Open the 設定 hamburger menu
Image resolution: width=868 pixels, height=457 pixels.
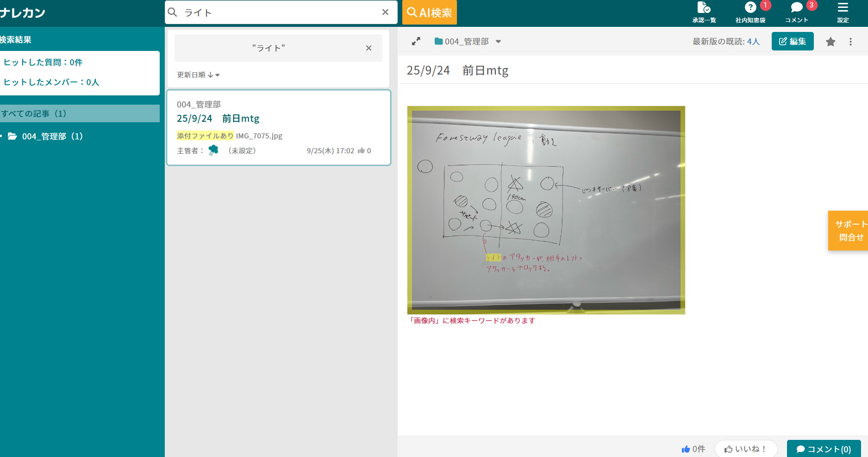pos(843,12)
